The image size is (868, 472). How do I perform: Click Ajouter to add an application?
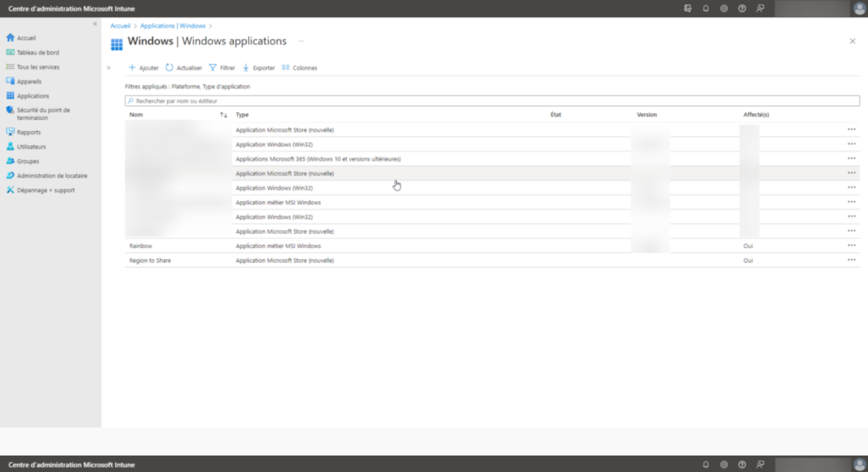coord(143,68)
